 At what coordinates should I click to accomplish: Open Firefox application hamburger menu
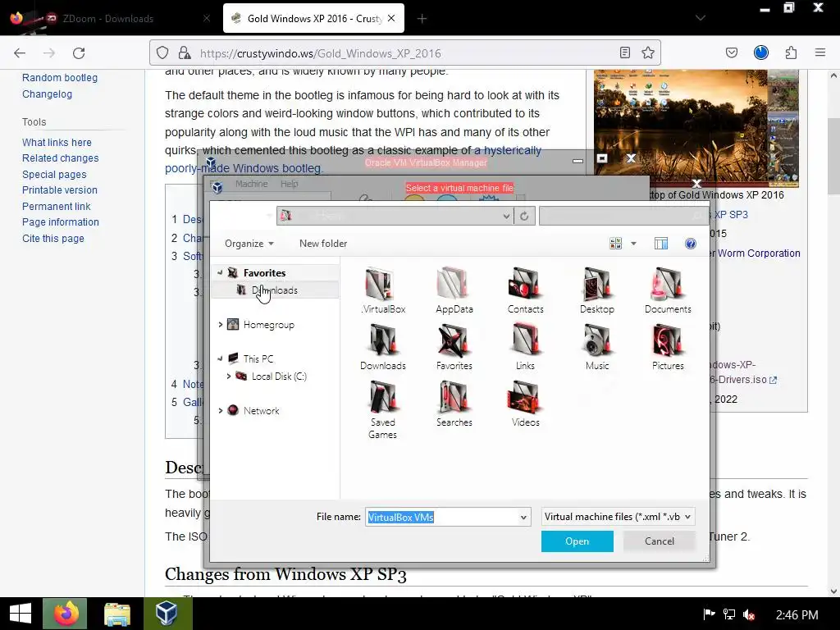tap(819, 52)
